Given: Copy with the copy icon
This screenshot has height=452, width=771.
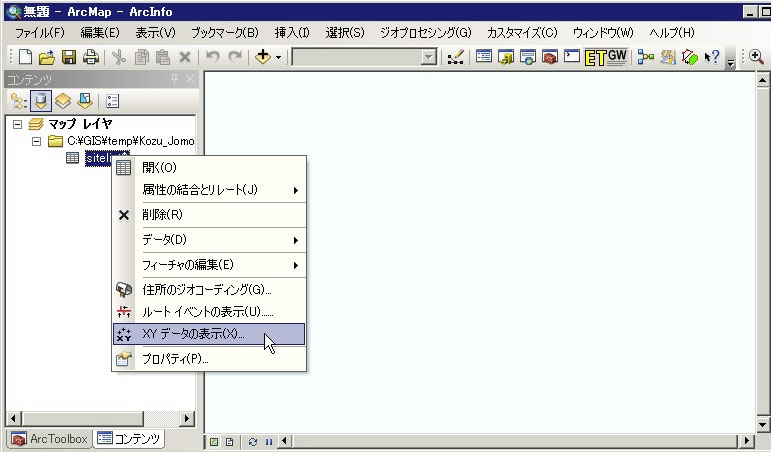Looking at the screenshot, I should point(142,57).
